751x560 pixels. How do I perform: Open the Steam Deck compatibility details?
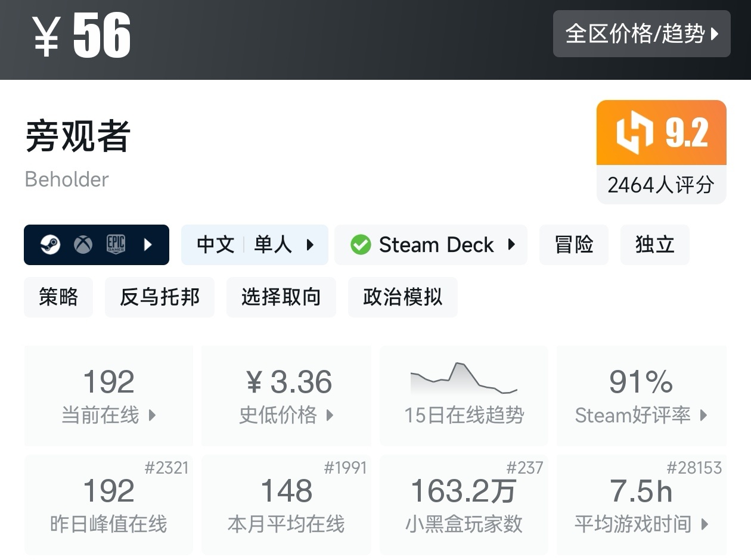(x=431, y=245)
